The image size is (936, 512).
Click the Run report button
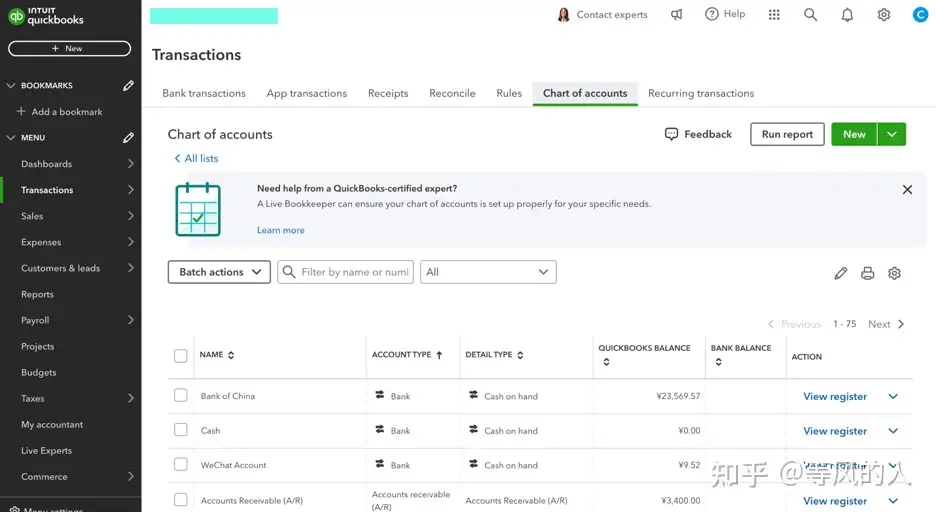point(787,134)
